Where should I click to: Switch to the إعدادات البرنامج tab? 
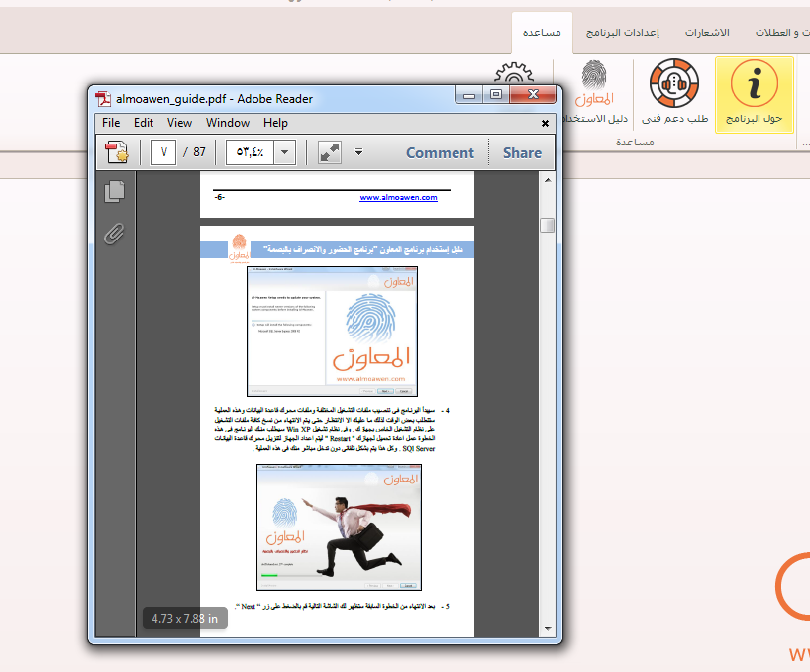tap(623, 33)
